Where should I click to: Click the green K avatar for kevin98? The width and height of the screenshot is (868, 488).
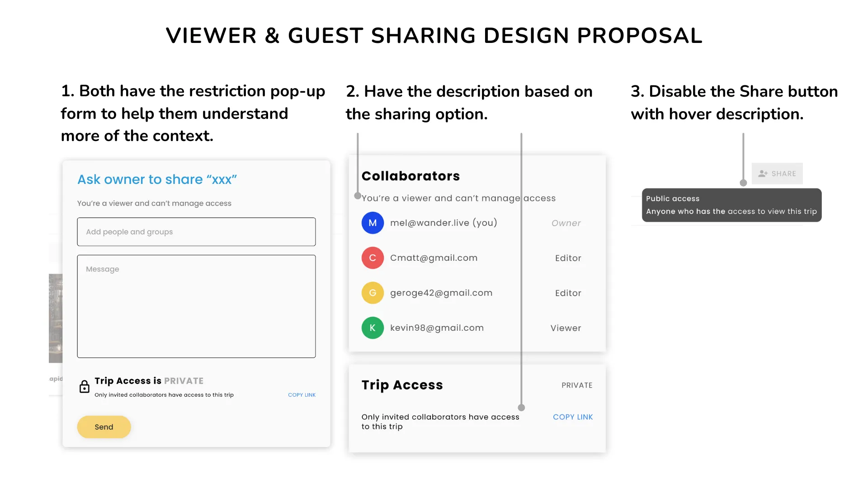click(373, 328)
